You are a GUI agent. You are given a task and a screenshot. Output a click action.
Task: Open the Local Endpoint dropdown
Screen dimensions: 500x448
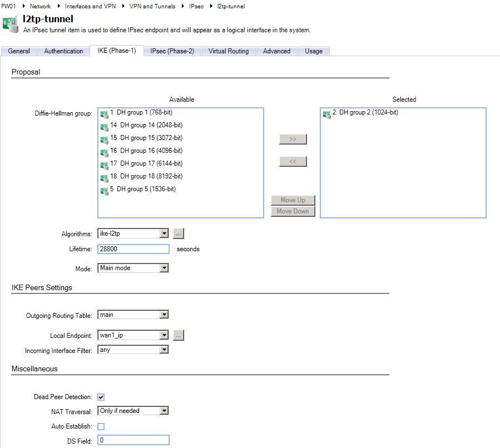click(x=164, y=335)
